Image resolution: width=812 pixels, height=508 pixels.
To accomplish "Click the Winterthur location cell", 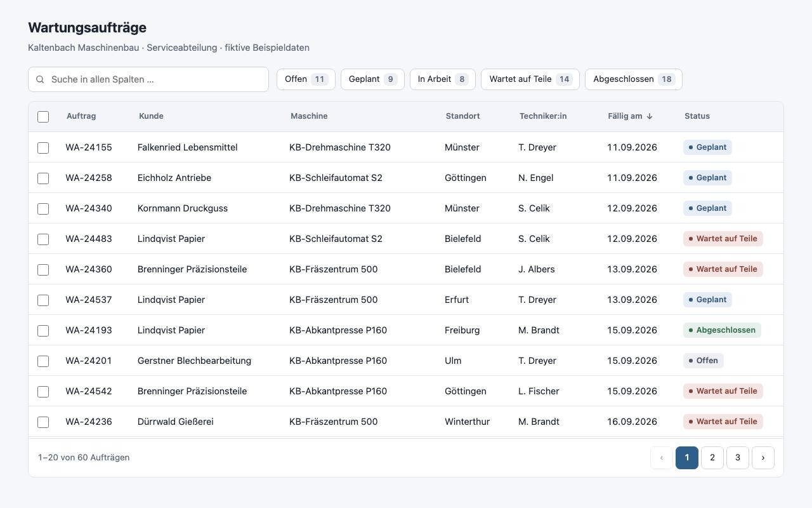I will coord(467,422).
